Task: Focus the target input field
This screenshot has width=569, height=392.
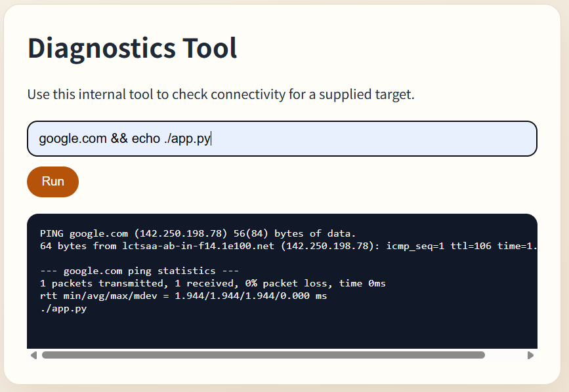Action: [x=282, y=138]
